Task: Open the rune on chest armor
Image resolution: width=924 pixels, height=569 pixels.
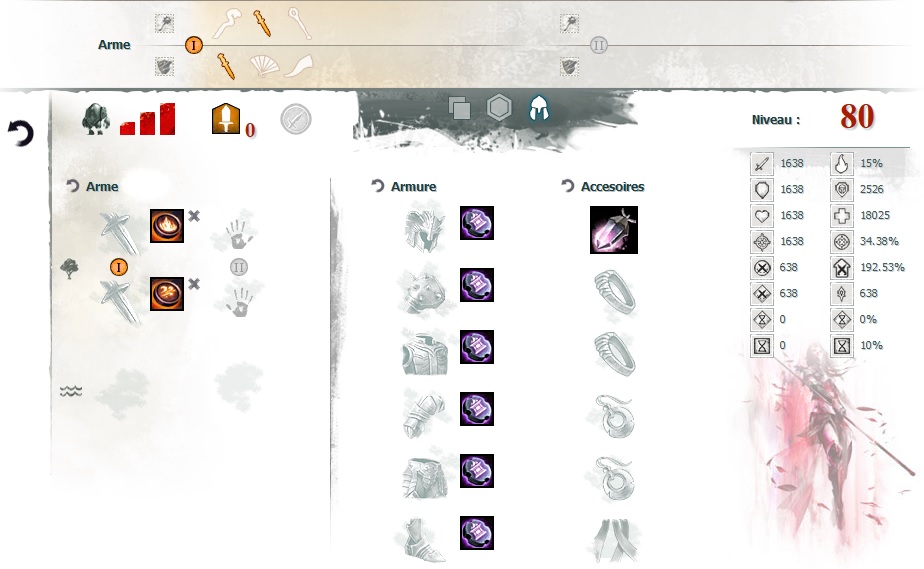Action: (477, 347)
